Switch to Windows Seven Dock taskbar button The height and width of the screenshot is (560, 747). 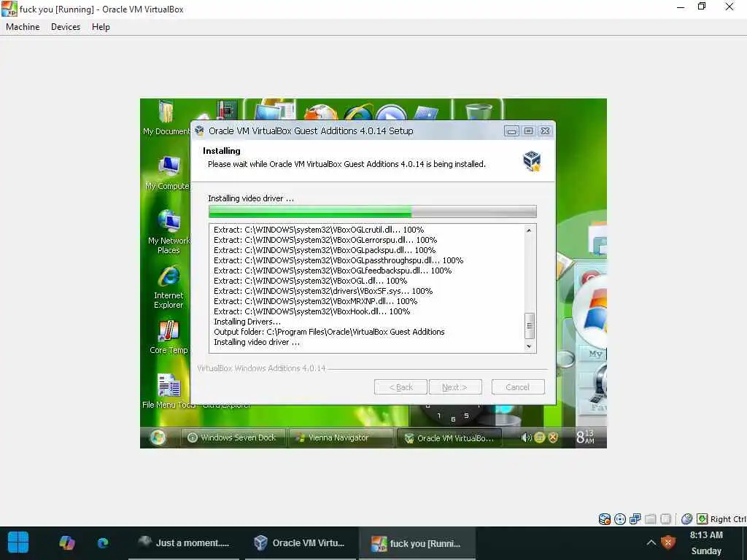pos(233,437)
